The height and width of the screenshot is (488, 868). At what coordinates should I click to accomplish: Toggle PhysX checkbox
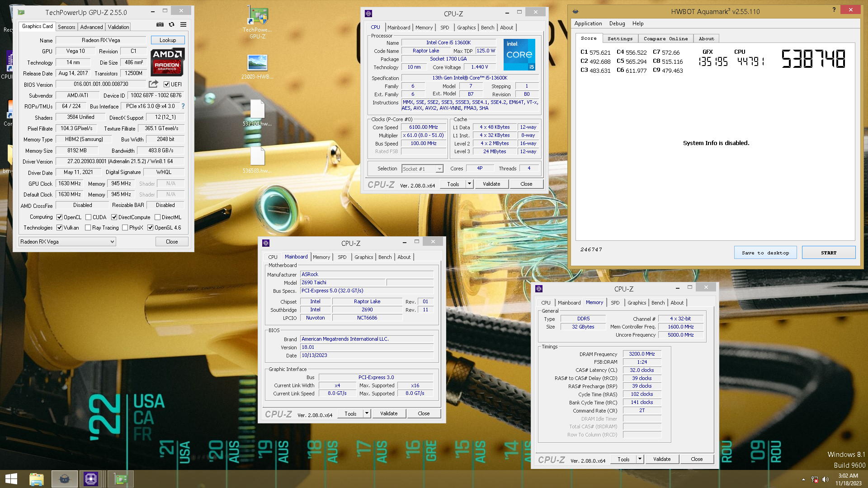125,228
